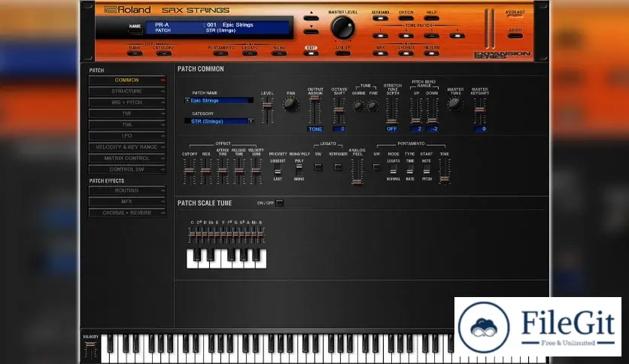The height and width of the screenshot is (364, 629).
Task: Open the COMMON patch page
Action: (x=126, y=80)
